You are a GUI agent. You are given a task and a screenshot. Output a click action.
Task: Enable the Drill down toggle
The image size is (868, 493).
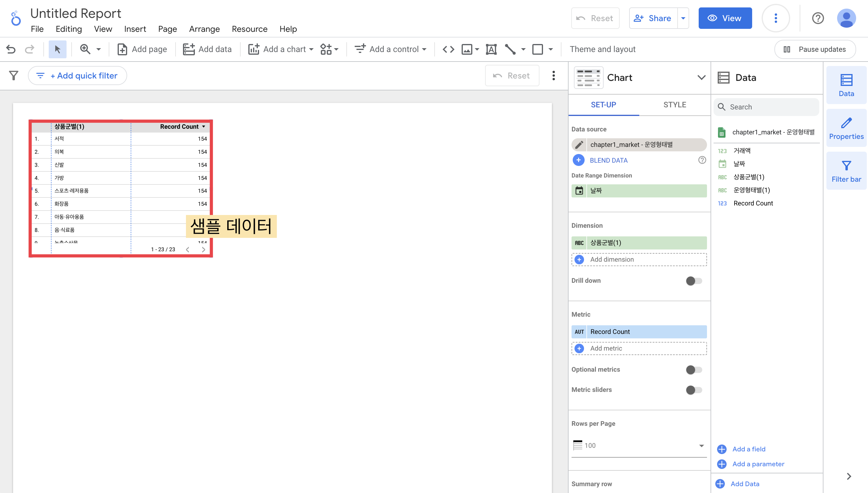(694, 281)
